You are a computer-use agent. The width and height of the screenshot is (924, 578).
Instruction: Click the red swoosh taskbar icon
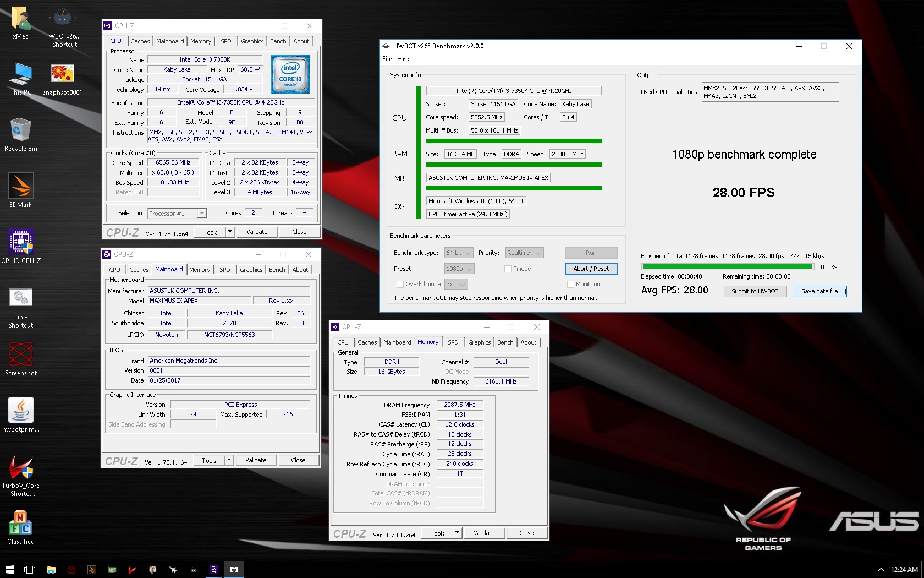point(132,570)
